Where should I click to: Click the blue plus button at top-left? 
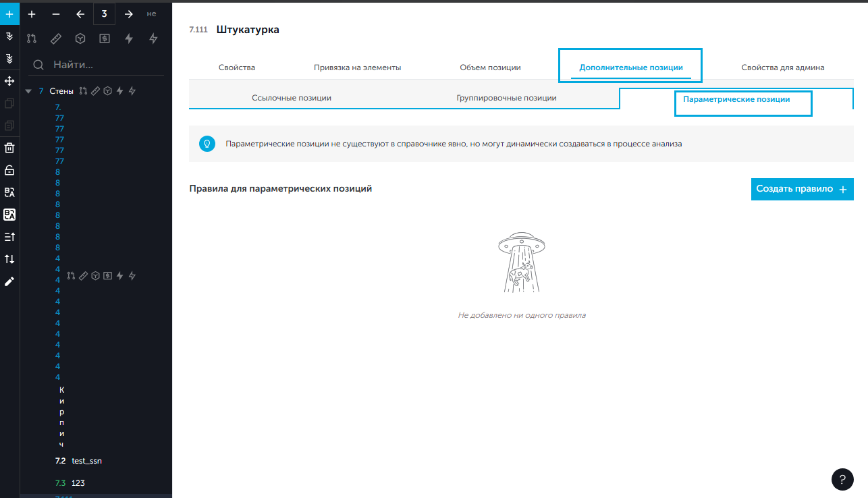point(9,13)
